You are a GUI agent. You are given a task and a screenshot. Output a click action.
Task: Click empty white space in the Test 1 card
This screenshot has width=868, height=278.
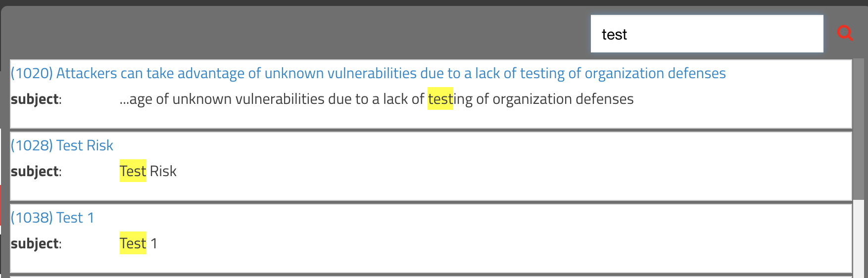click(495, 243)
